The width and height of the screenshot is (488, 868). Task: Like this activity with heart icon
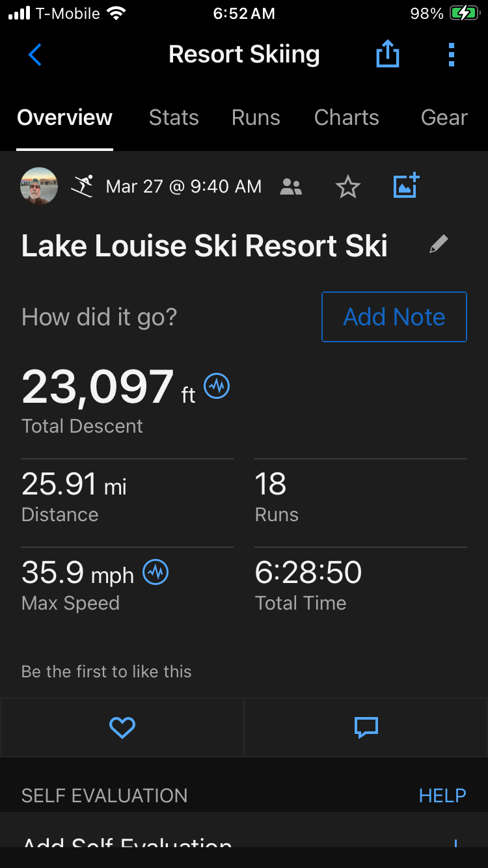click(122, 727)
